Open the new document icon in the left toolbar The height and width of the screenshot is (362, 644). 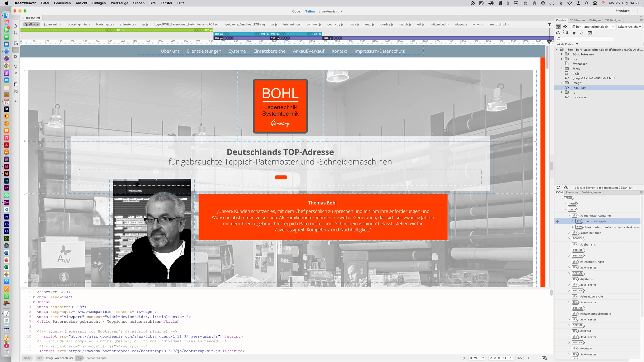(x=15, y=26)
